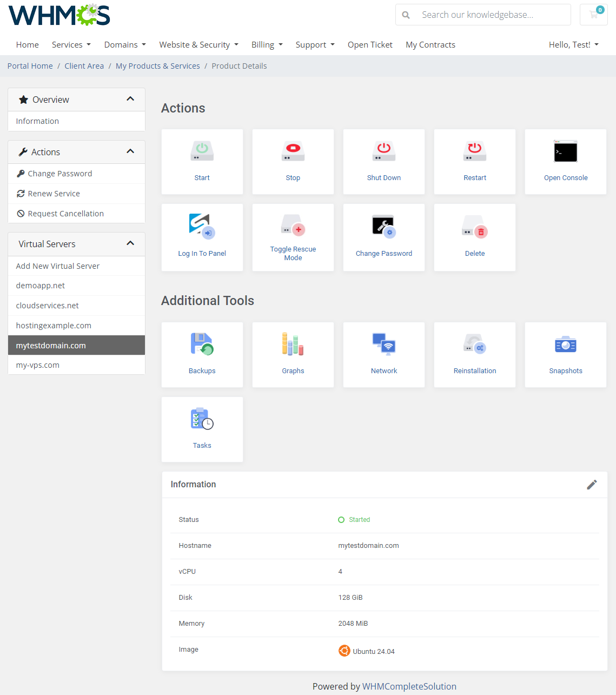
Task: Stop the virtual server
Action: (x=293, y=161)
